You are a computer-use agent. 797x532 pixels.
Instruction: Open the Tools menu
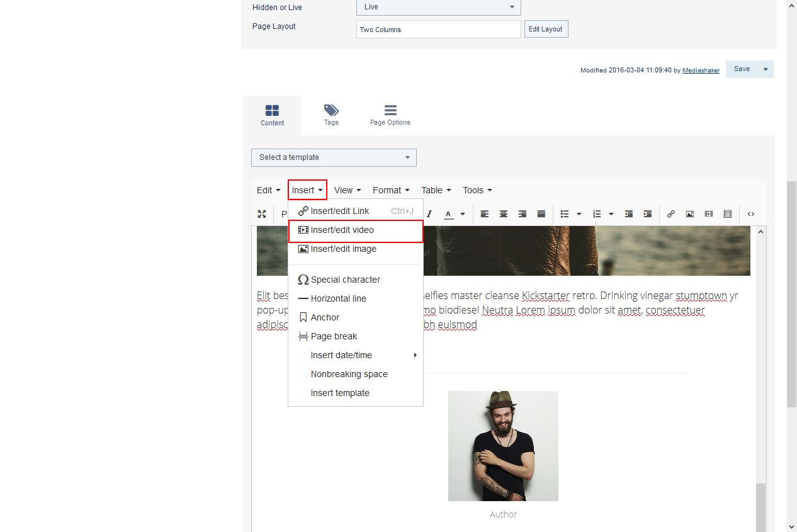coord(477,190)
